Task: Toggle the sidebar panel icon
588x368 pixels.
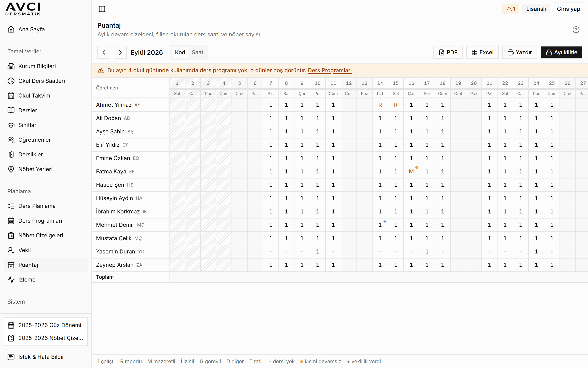Action: tap(102, 9)
